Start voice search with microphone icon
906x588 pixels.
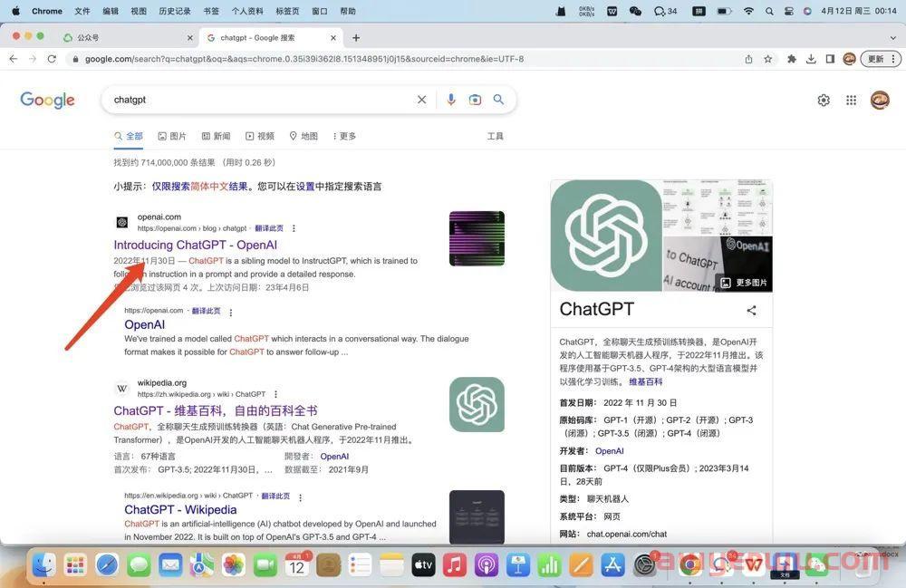[x=451, y=100]
